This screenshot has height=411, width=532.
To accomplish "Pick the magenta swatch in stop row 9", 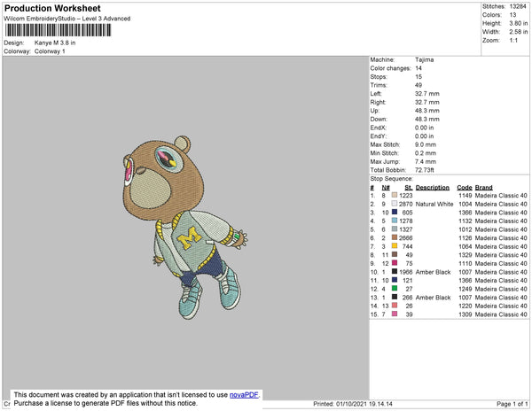I will (395, 263).
